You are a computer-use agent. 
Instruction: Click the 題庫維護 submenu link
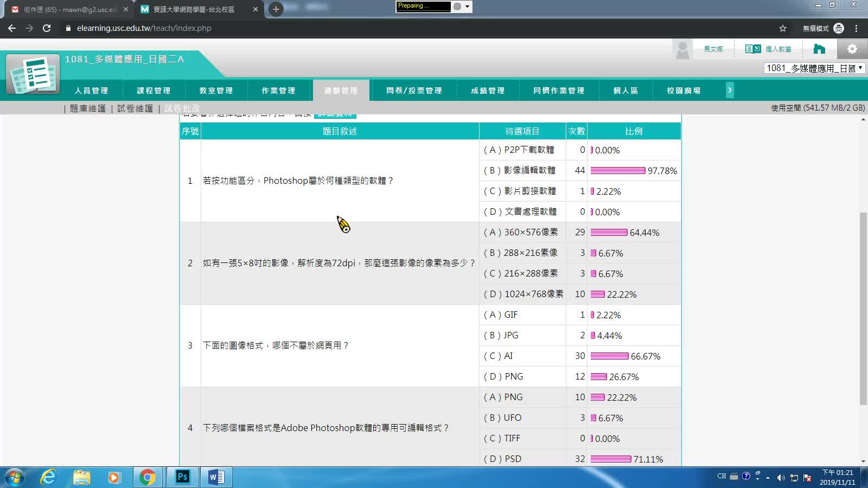(x=87, y=108)
